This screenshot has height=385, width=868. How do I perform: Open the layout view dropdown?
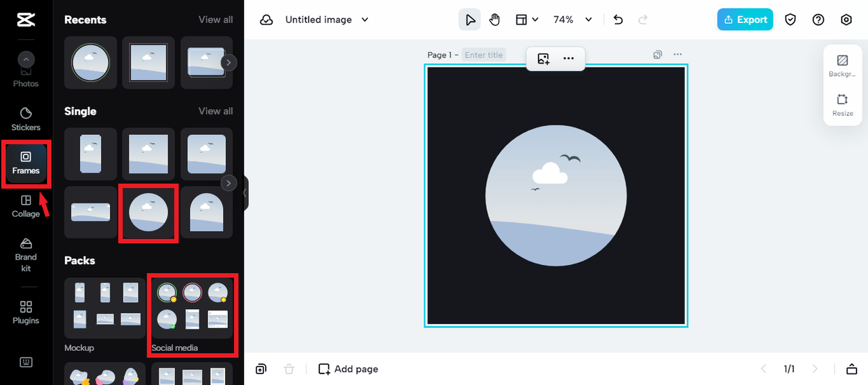pos(527,20)
